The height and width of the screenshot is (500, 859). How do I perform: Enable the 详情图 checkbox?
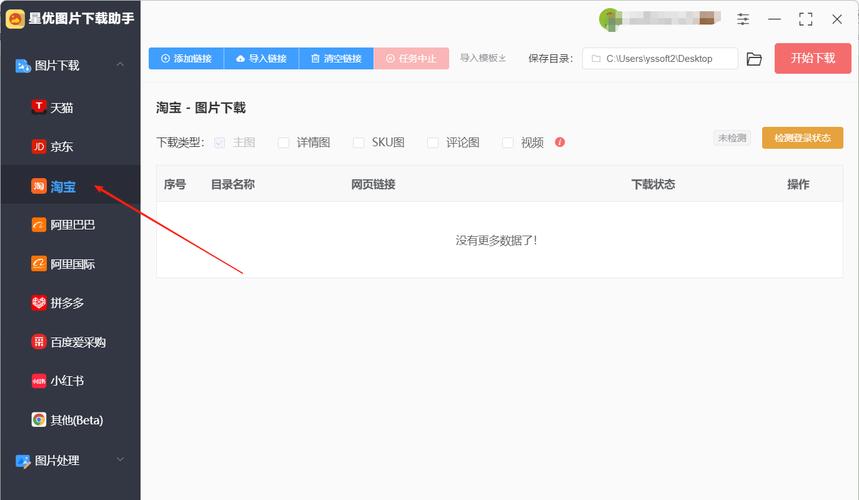click(x=284, y=143)
